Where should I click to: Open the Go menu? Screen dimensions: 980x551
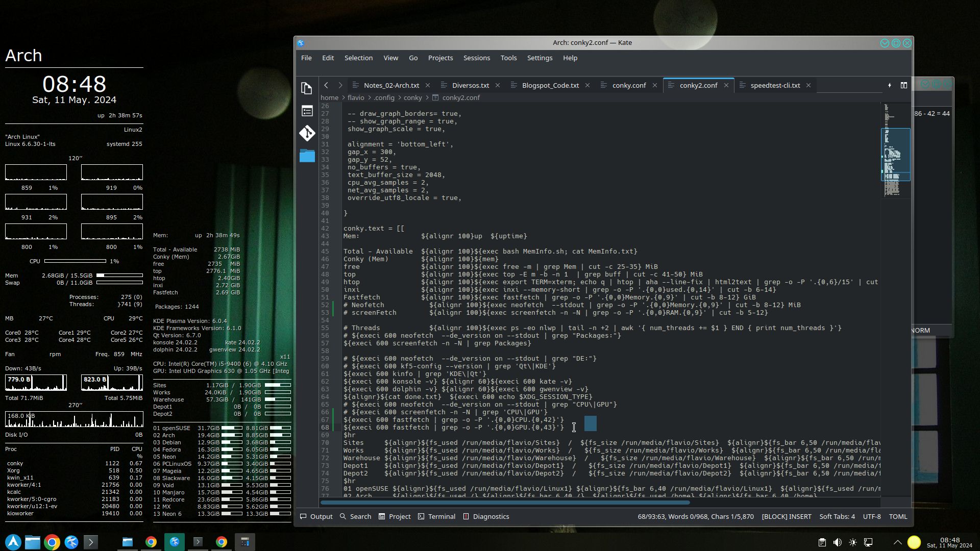[413, 58]
